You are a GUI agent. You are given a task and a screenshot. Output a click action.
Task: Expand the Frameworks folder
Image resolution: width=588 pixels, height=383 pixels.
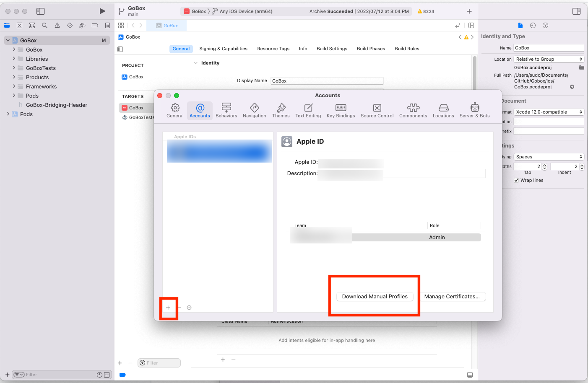click(14, 86)
